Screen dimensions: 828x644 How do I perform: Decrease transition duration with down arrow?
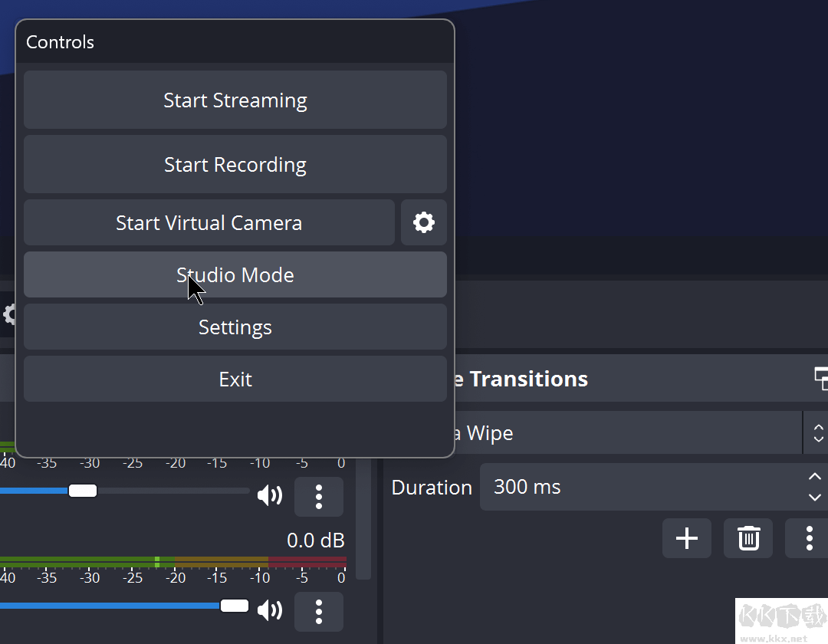pyautogui.click(x=814, y=497)
